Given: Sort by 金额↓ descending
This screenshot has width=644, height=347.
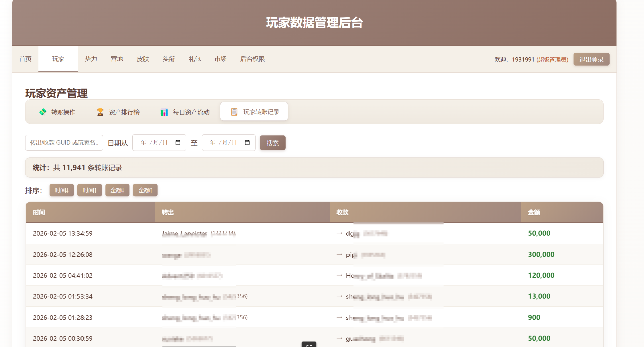Looking at the screenshot, I should [117, 190].
